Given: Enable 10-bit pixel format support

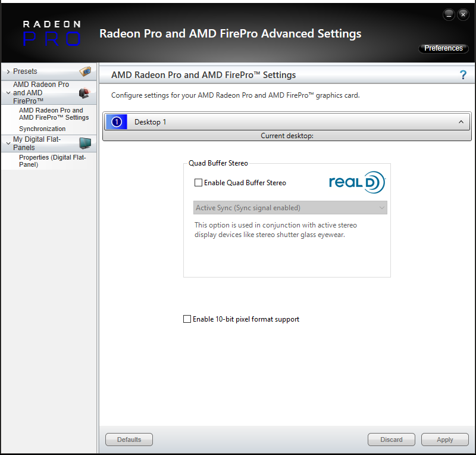Looking at the screenshot, I should (x=187, y=319).
